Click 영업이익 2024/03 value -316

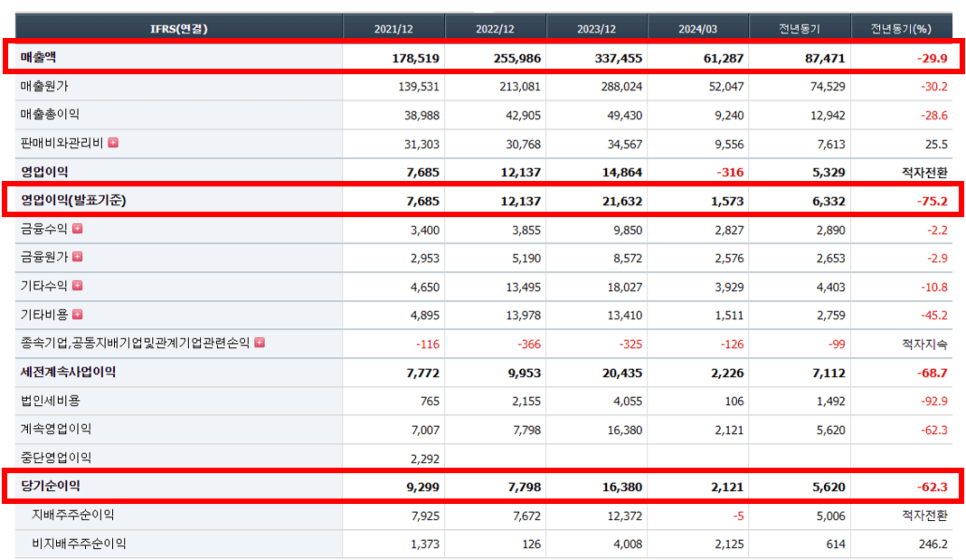coord(730,172)
